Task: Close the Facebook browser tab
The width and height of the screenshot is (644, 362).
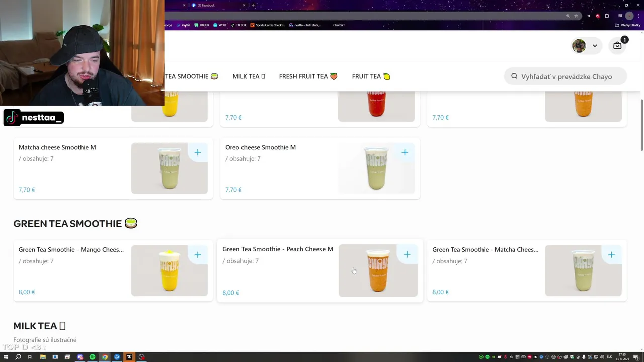Action: pyautogui.click(x=244, y=5)
